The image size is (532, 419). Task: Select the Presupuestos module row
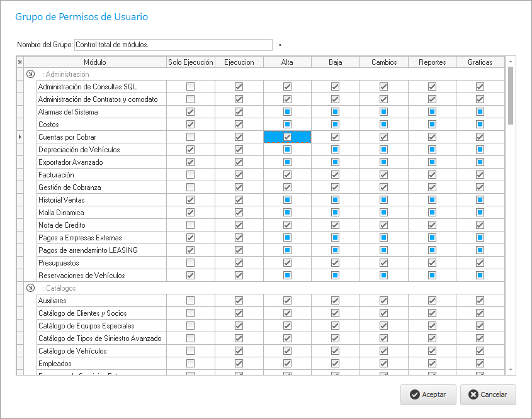[x=94, y=263]
